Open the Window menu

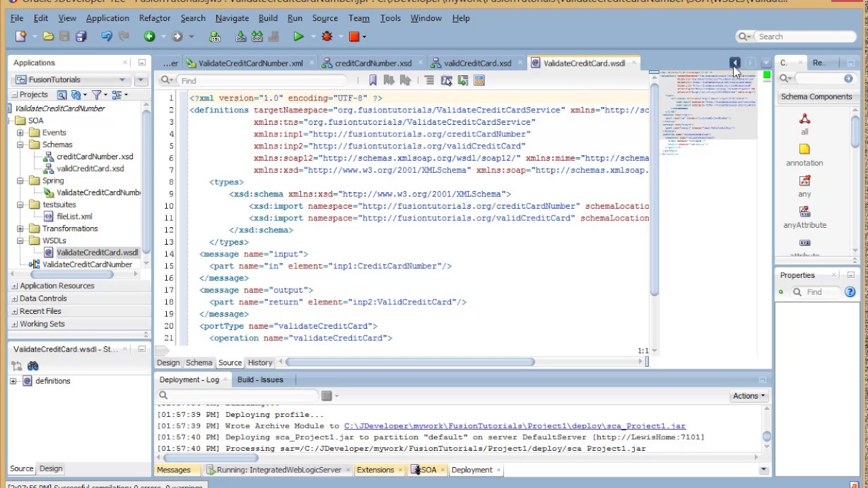click(426, 18)
